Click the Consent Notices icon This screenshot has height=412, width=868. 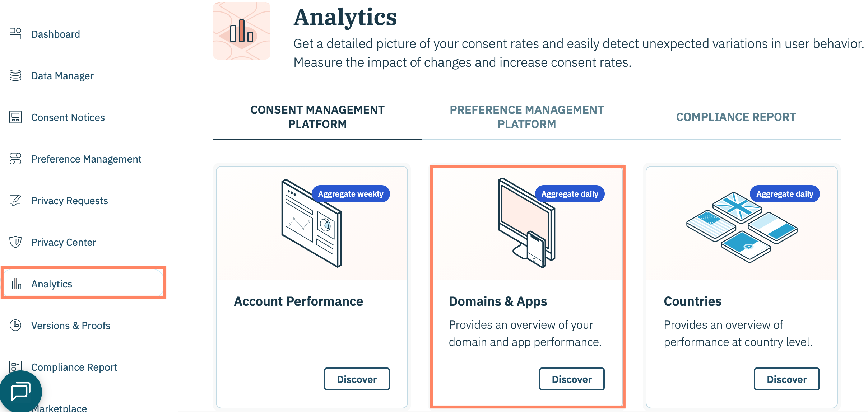tap(15, 117)
